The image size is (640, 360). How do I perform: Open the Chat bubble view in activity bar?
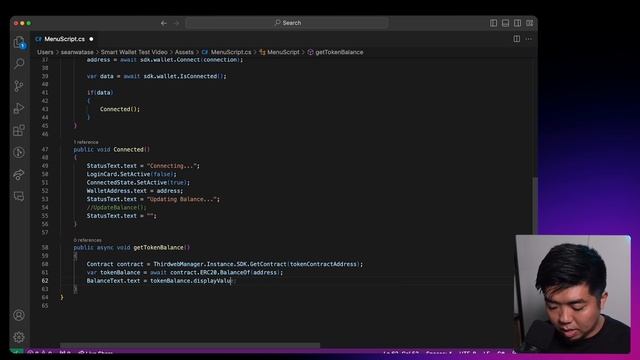[x=19, y=196]
